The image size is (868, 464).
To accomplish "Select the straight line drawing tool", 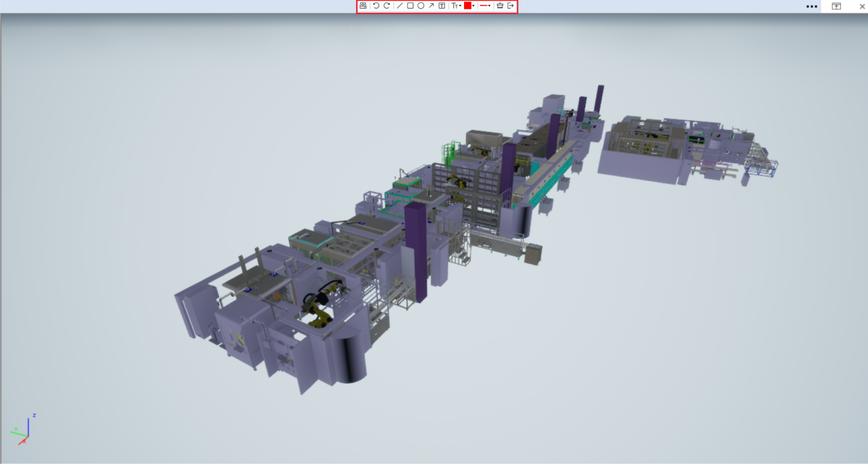I will (400, 6).
